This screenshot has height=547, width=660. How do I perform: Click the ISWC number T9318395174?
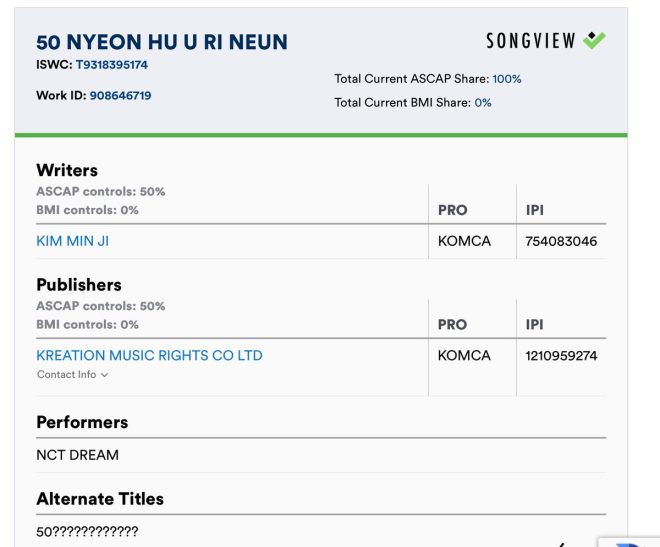point(112,65)
